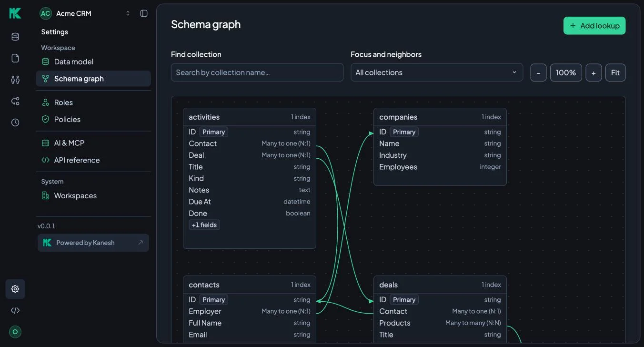Reset zoom via the 100% button
Viewport: 644px width, 347px height.
[566, 72]
